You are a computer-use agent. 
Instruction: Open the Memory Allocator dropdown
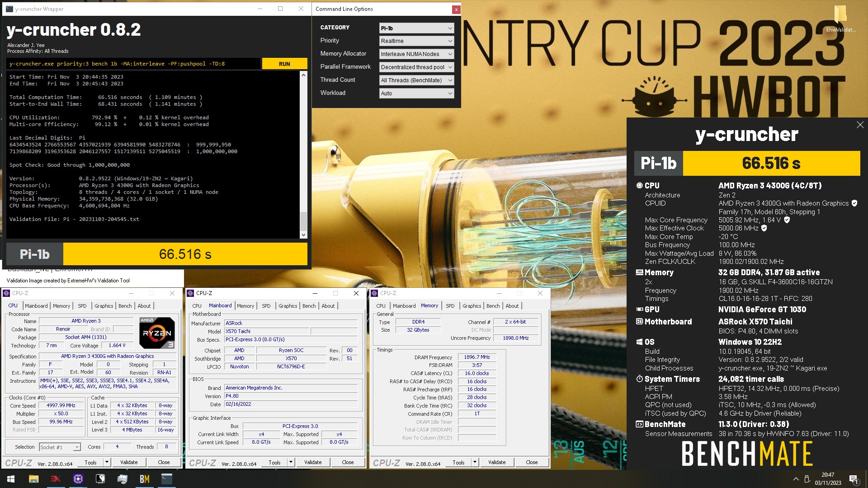coord(416,54)
